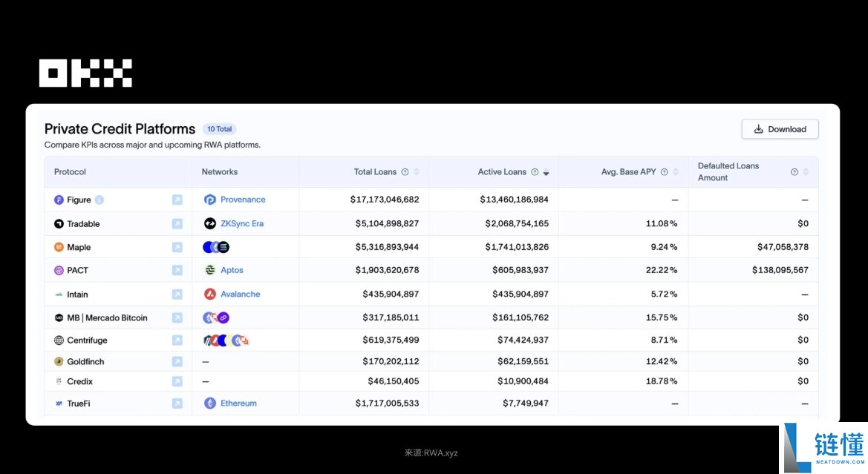Image resolution: width=868 pixels, height=474 pixels.
Task: Open Goldfinch's external link arrow icon
Action: (x=177, y=362)
